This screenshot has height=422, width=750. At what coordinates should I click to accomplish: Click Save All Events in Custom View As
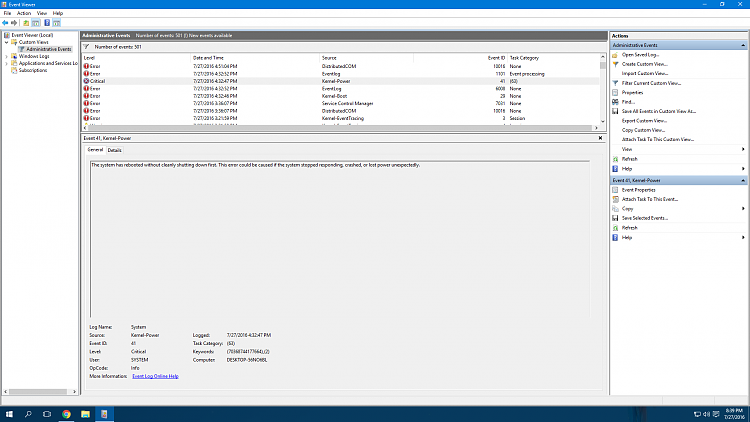659,111
